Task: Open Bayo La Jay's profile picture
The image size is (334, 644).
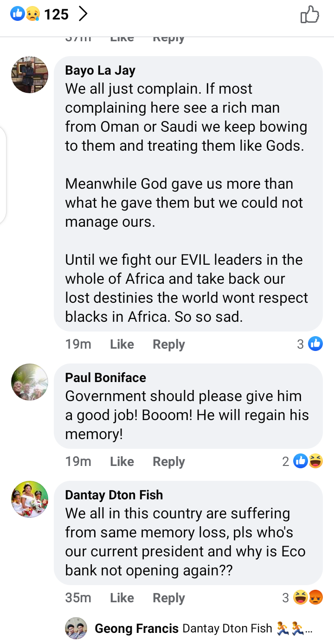Action: [30, 75]
